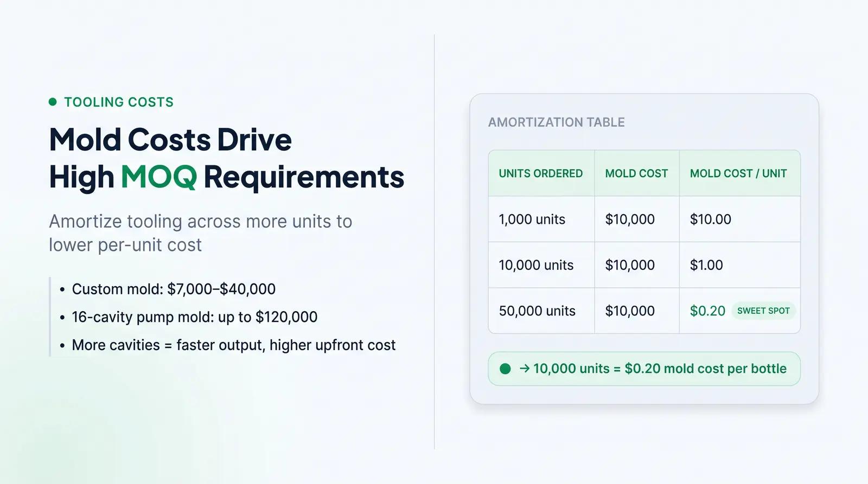Click the arrow before 10,000 units summary
Viewport: 868px width, 484px height.
525,369
